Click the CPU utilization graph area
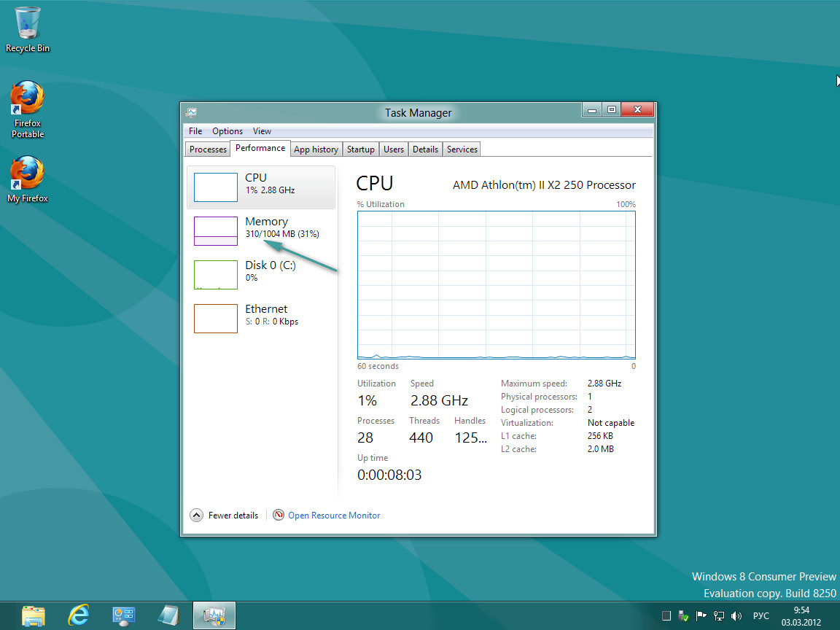This screenshot has width=840, height=630. pyautogui.click(x=496, y=285)
